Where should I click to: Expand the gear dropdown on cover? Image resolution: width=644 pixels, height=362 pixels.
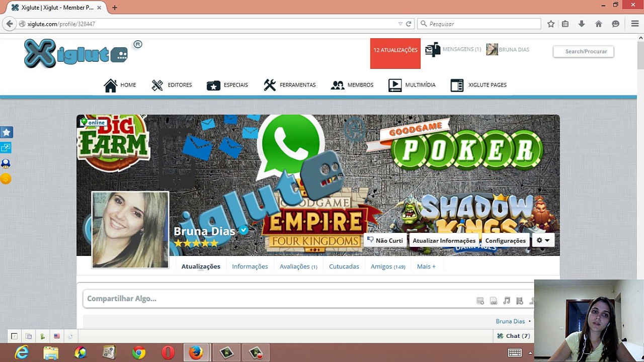543,240
